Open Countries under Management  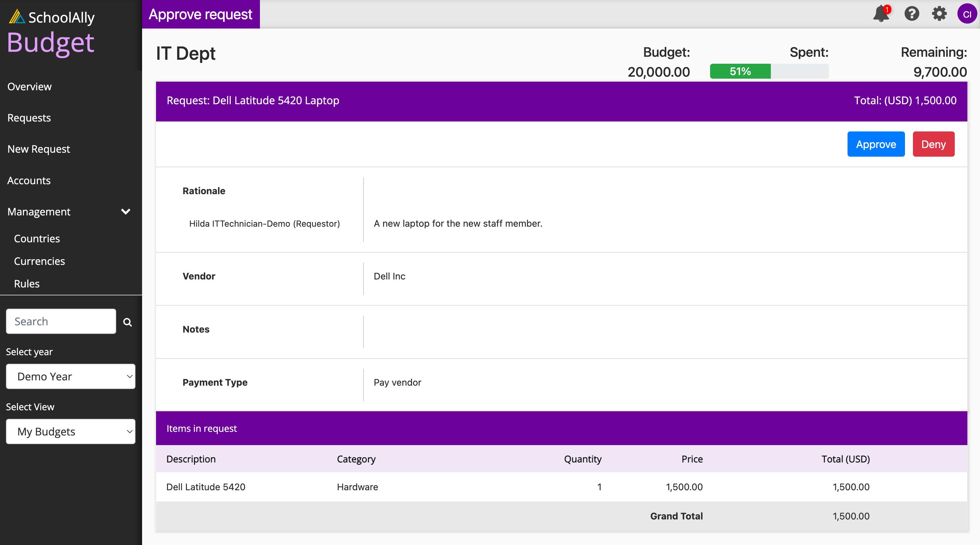(37, 238)
